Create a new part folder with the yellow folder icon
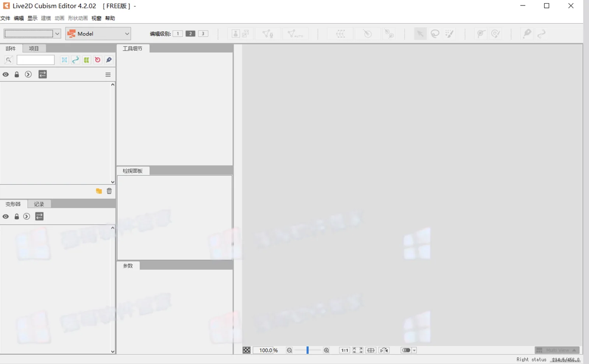This screenshot has height=364, width=589. point(99,191)
